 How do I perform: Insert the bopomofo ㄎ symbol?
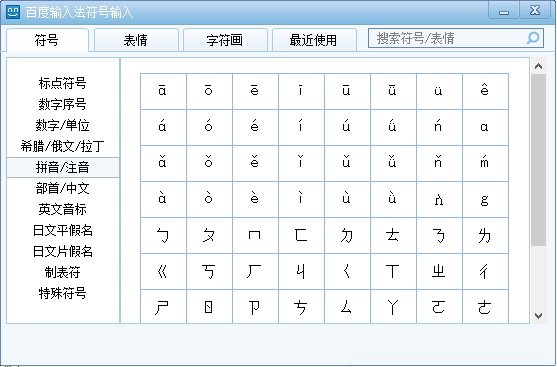coord(209,271)
